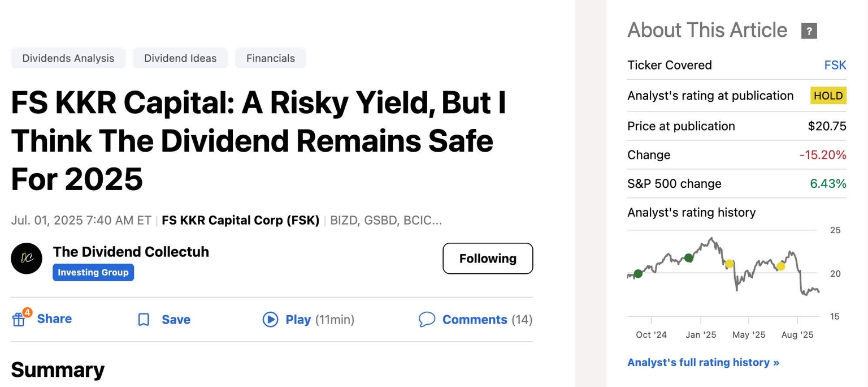The width and height of the screenshot is (868, 387).
Task: Unfollow the author via the Following button
Action: click(487, 259)
